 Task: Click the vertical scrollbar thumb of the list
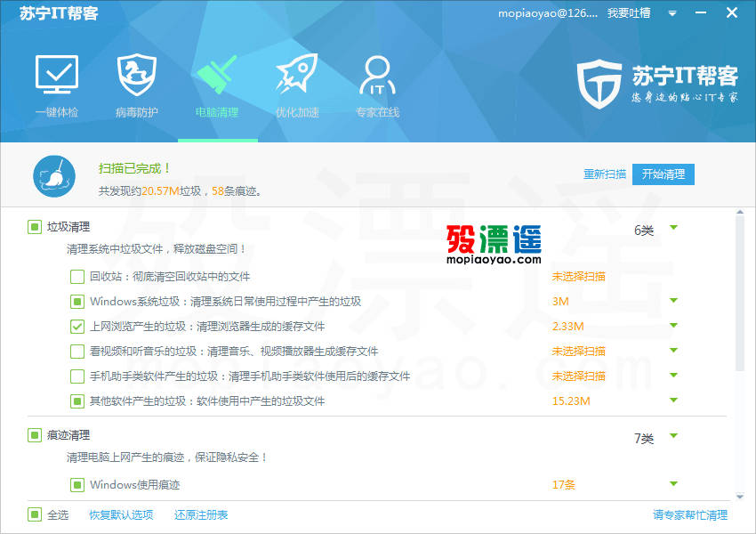740,294
